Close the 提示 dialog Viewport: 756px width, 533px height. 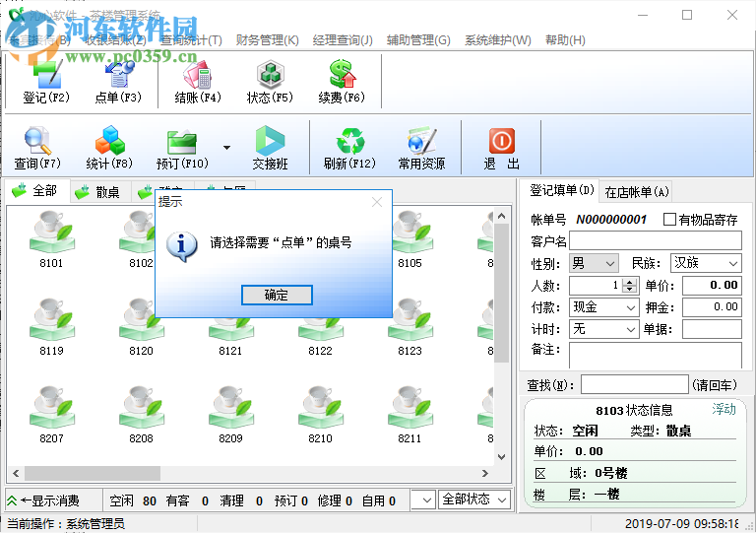click(x=377, y=202)
